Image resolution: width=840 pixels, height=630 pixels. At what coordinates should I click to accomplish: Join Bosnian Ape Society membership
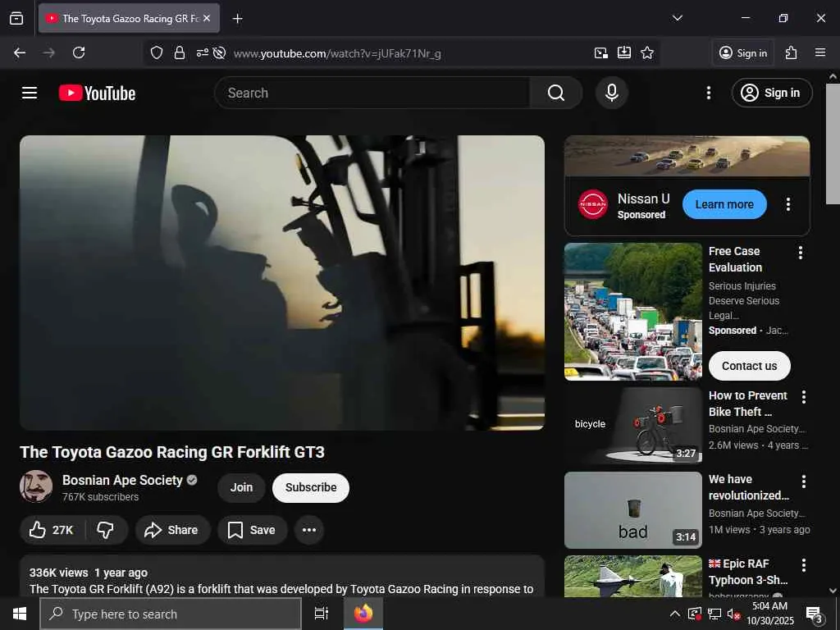point(241,487)
